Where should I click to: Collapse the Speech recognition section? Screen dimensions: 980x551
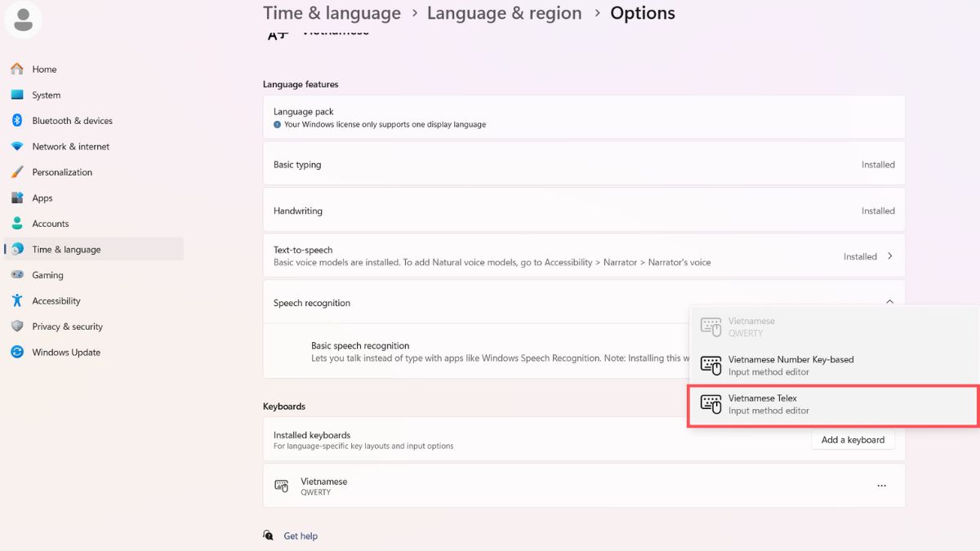click(889, 303)
